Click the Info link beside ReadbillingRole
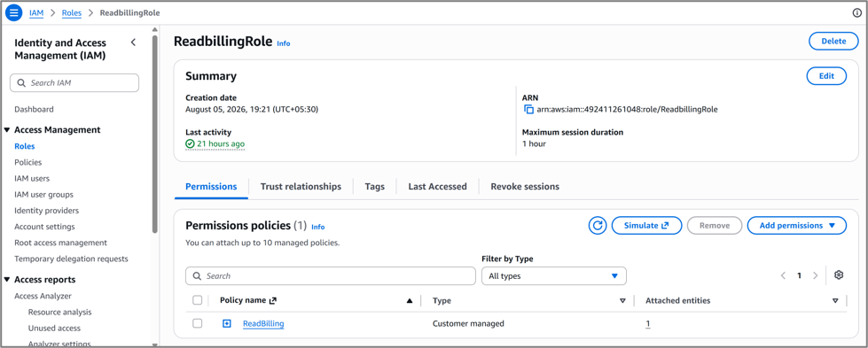Image resolution: width=868 pixels, height=348 pixels. [284, 43]
